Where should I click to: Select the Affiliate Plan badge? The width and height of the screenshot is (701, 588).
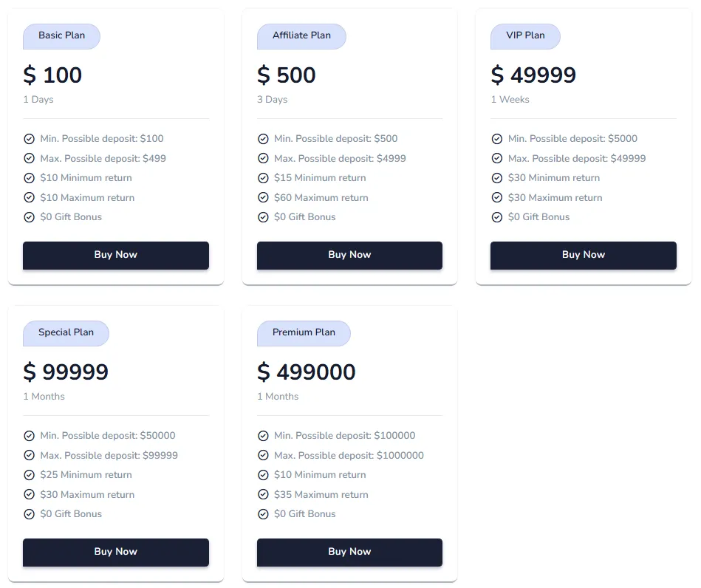[x=301, y=35]
